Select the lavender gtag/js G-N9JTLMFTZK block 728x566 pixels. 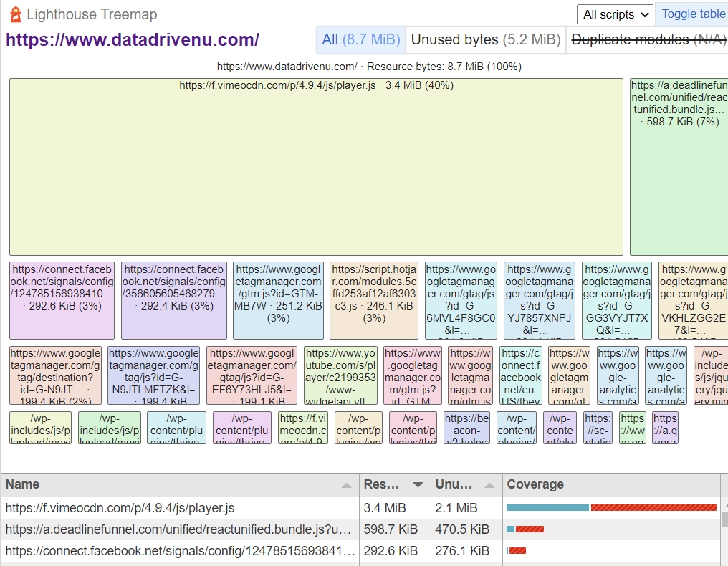153,375
